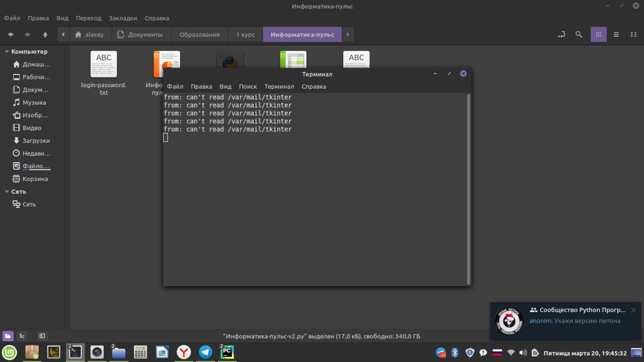Open Терминал menu in terminal window
The image size is (644, 362).
pyautogui.click(x=279, y=87)
